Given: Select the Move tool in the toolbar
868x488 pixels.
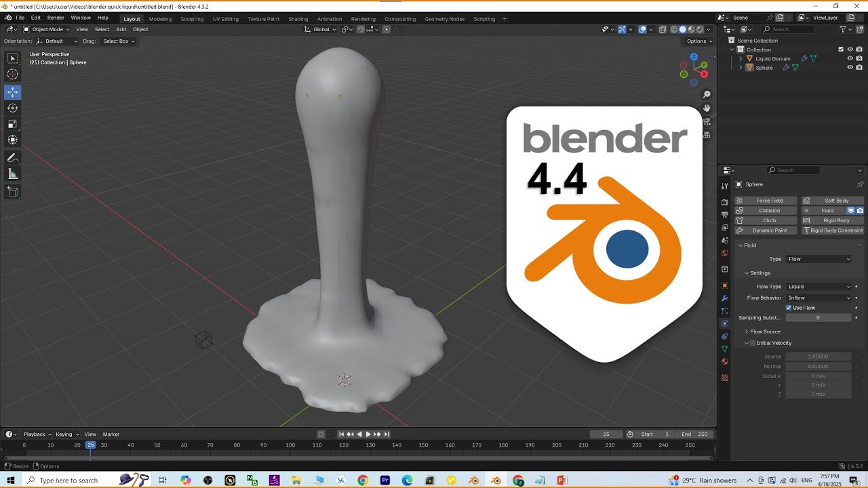Looking at the screenshot, I should 13,92.
